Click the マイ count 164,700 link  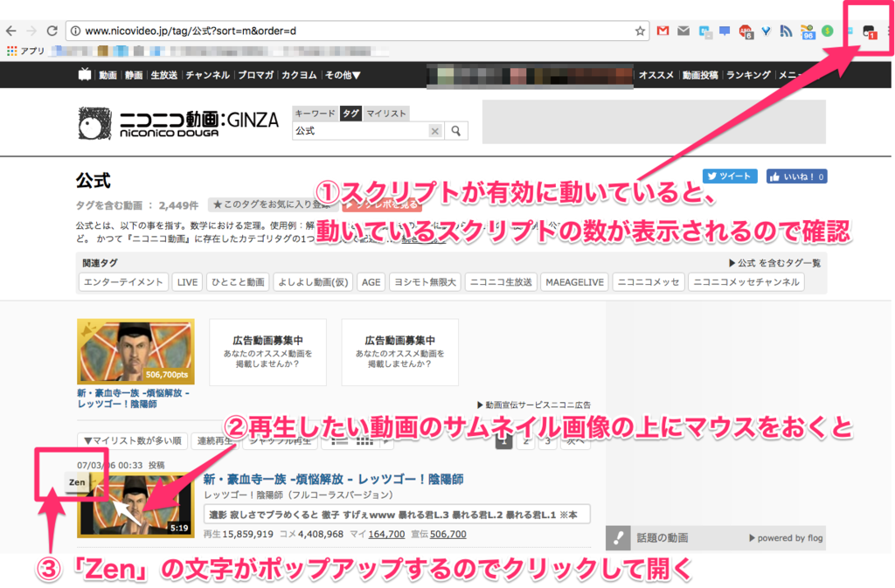386,535
